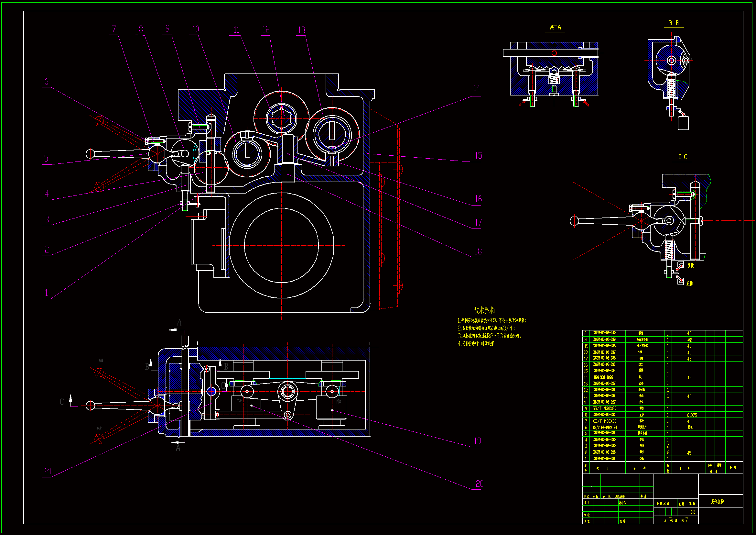Click magenta callout balloon number 15
Viewport: 756px width, 535px height.
pyautogui.click(x=479, y=156)
